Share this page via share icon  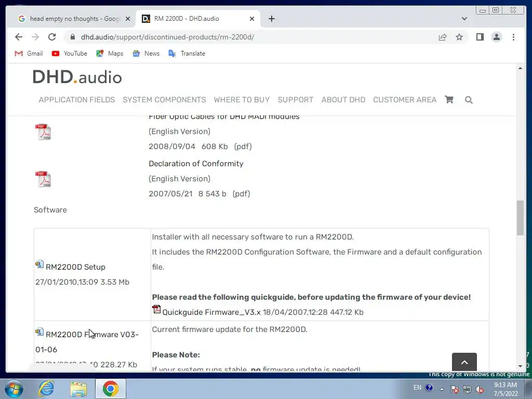click(443, 37)
